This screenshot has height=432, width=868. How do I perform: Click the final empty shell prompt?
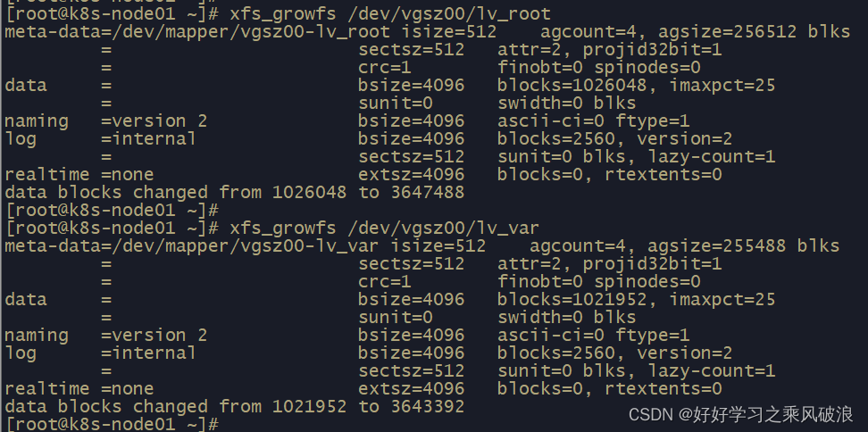pos(113,424)
